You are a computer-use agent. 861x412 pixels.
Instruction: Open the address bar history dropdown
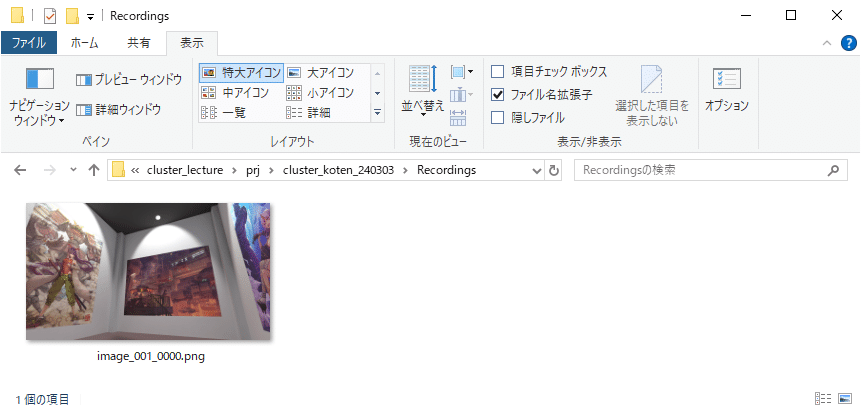point(537,171)
